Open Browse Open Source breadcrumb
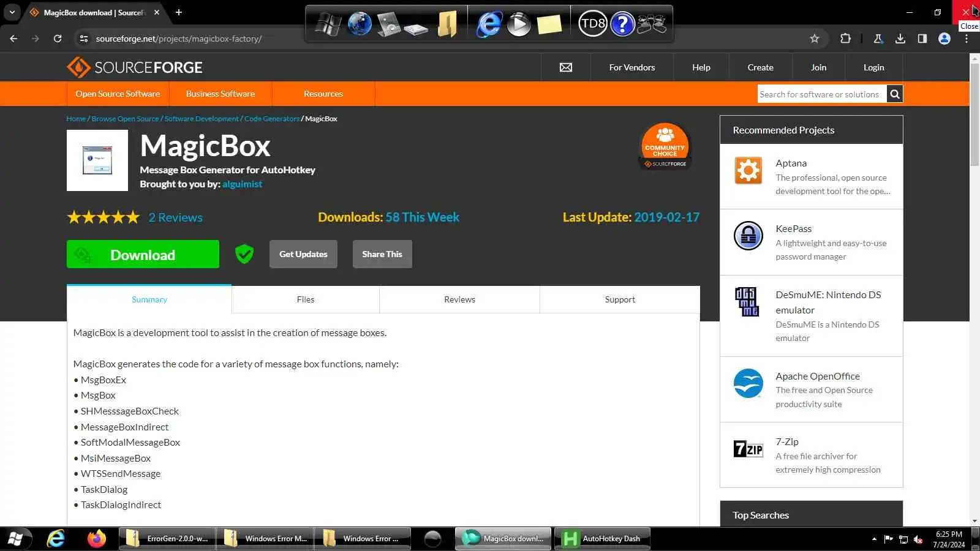This screenshot has width=980, height=551. point(125,119)
